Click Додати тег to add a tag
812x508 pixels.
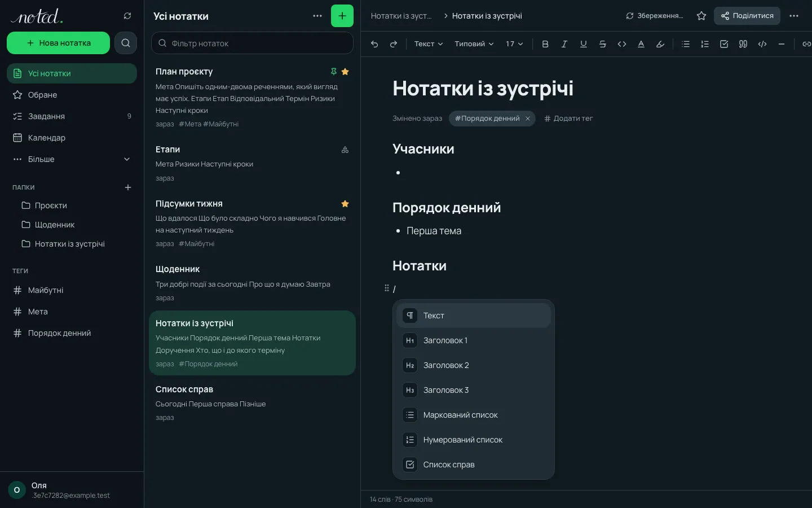(x=568, y=119)
